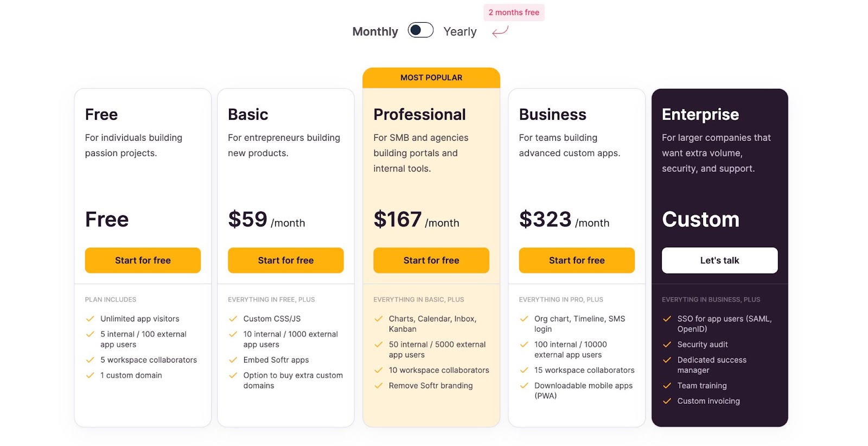Select the Yearly billing label
Screen dimensions: 868x446
tap(460, 31)
